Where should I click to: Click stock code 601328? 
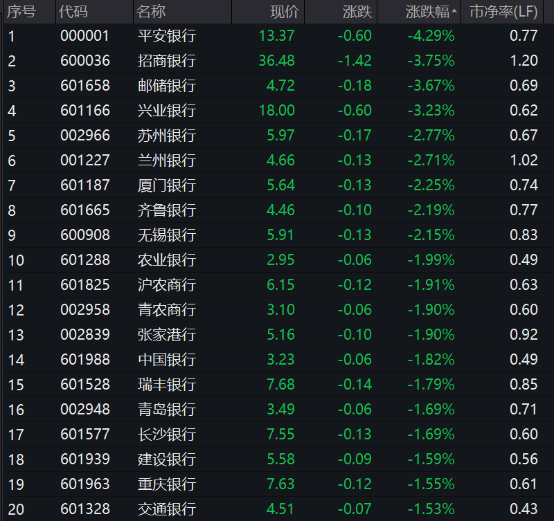click(x=85, y=509)
